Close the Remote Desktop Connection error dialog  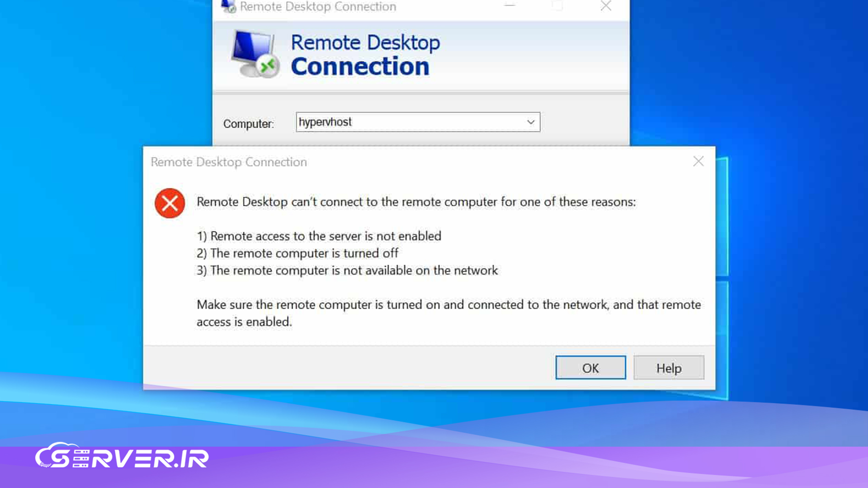698,162
